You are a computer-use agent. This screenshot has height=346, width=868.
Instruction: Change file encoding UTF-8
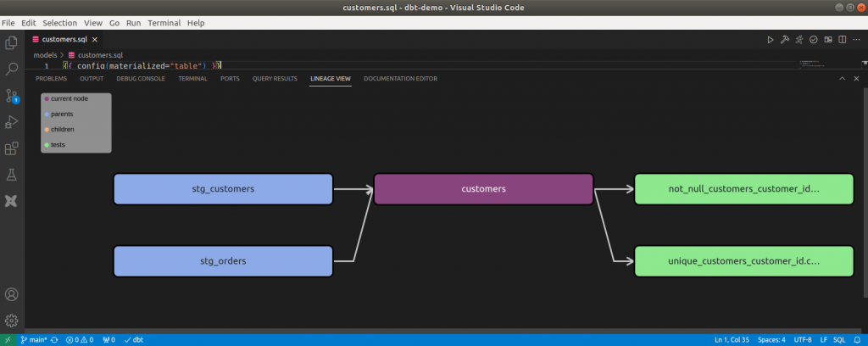click(803, 340)
